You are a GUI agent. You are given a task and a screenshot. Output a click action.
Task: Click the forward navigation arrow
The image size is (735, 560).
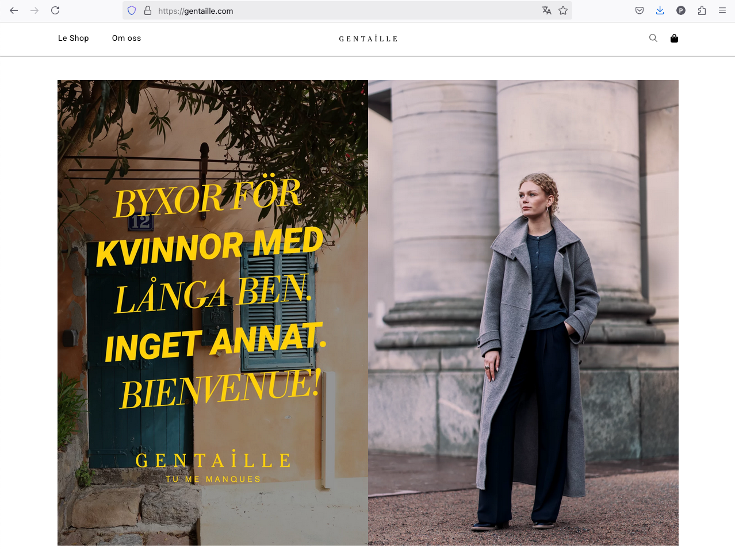[x=35, y=10]
